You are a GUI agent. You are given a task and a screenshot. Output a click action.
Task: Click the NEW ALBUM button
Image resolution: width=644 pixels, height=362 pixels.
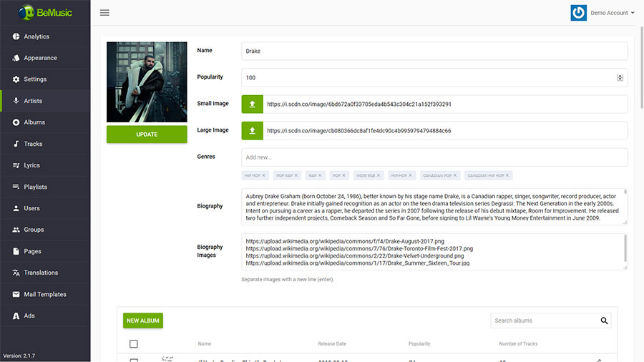coord(143,321)
